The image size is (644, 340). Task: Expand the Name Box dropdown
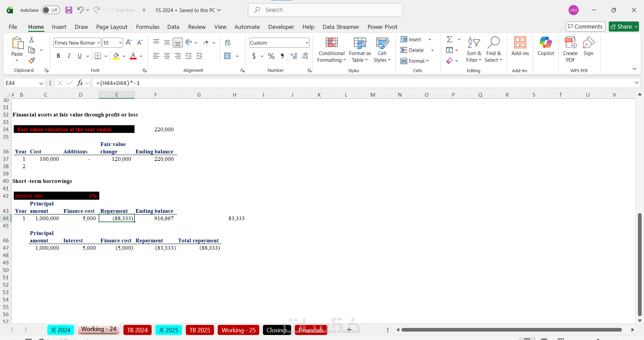[41, 83]
